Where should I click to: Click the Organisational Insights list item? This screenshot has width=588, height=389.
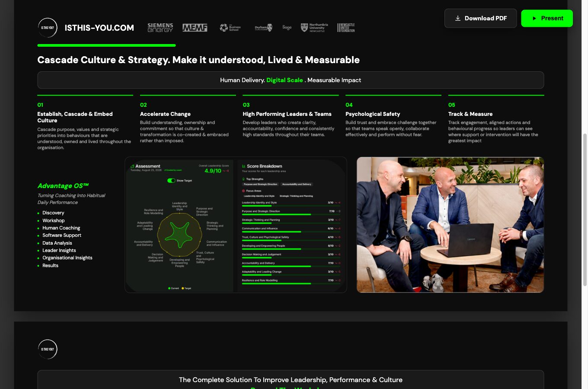67,258
